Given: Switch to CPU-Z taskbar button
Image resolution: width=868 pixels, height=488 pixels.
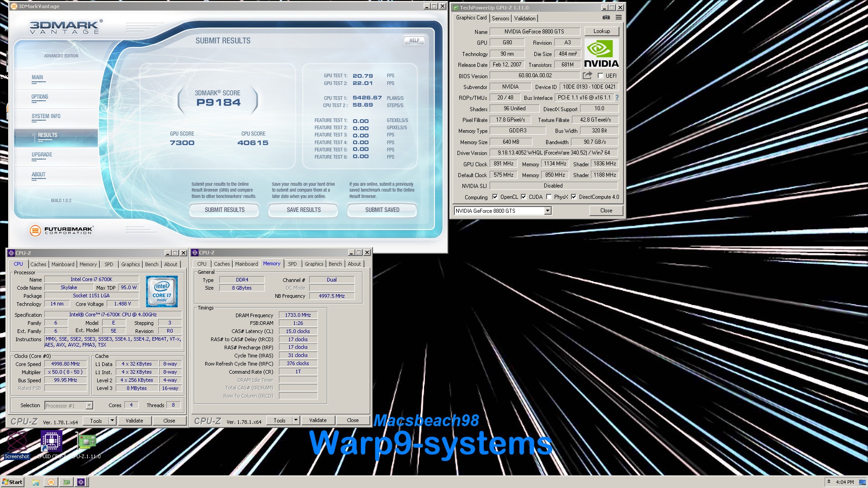Looking at the screenshot, I should coord(81,482).
